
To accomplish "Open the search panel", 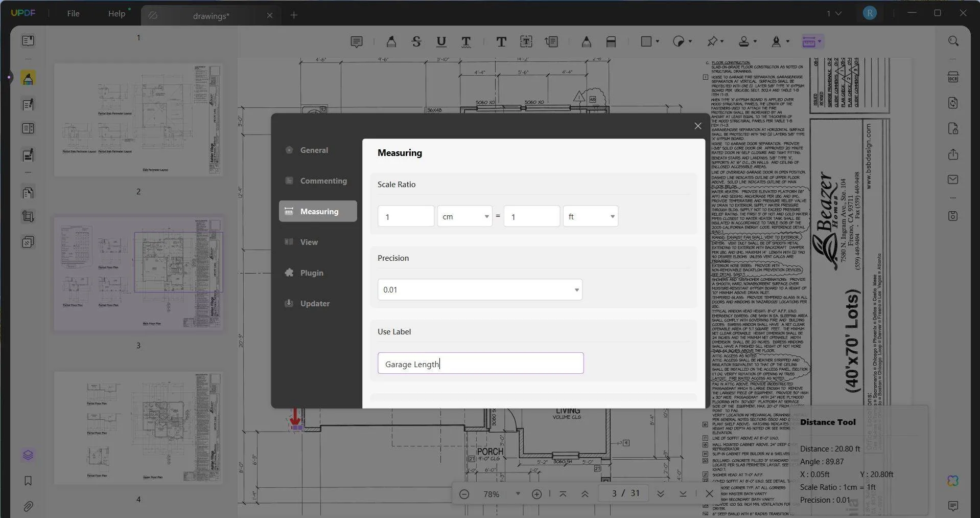I will (953, 41).
